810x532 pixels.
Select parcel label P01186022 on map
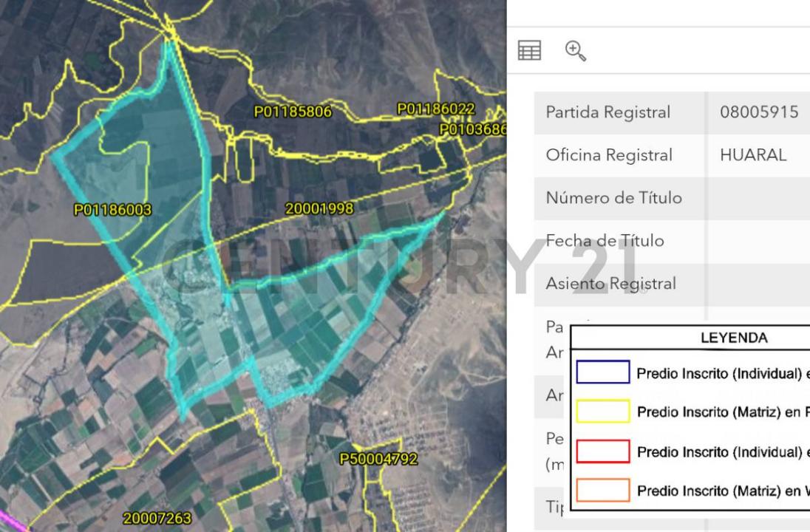(435, 109)
